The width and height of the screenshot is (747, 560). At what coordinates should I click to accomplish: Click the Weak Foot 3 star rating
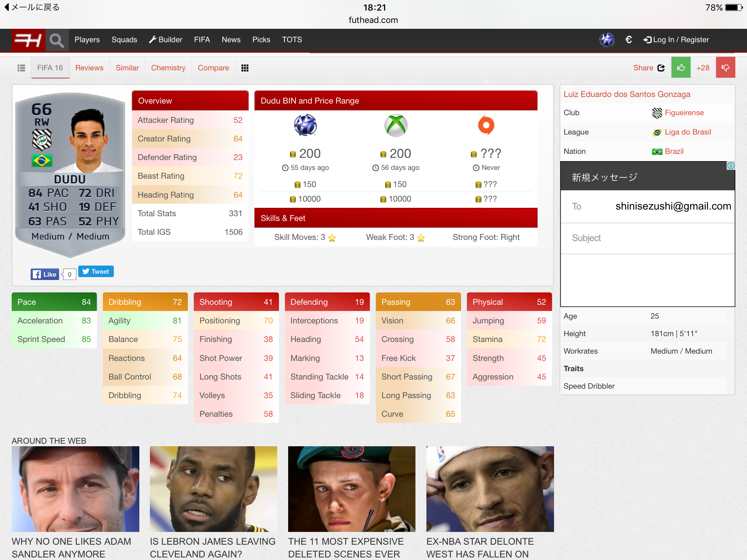point(395,237)
